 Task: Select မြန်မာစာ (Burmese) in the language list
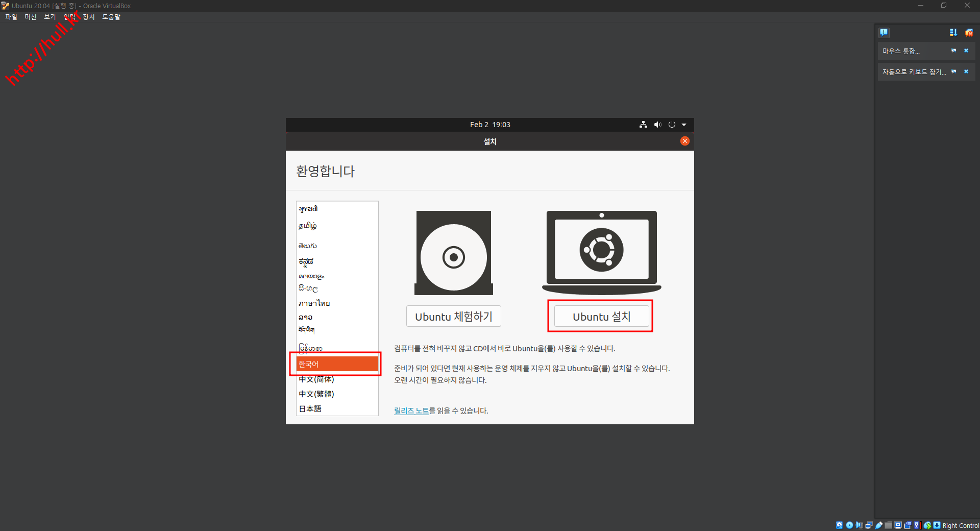point(337,348)
